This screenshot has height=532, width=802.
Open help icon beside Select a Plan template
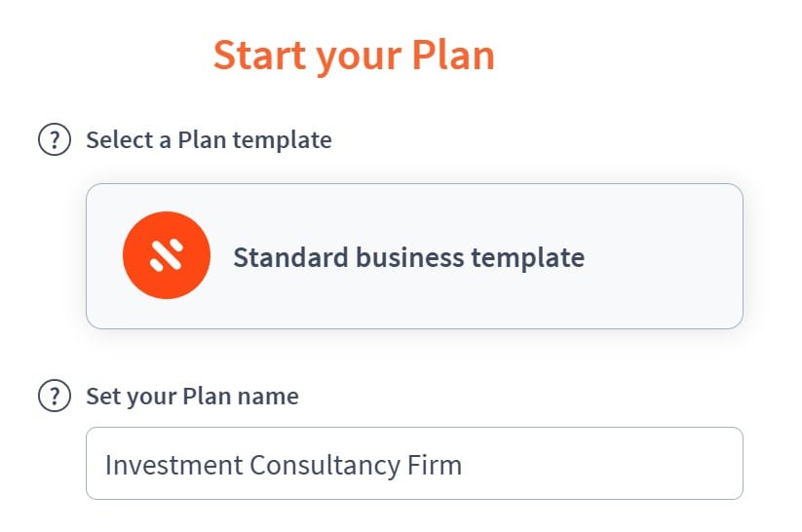[x=55, y=139]
